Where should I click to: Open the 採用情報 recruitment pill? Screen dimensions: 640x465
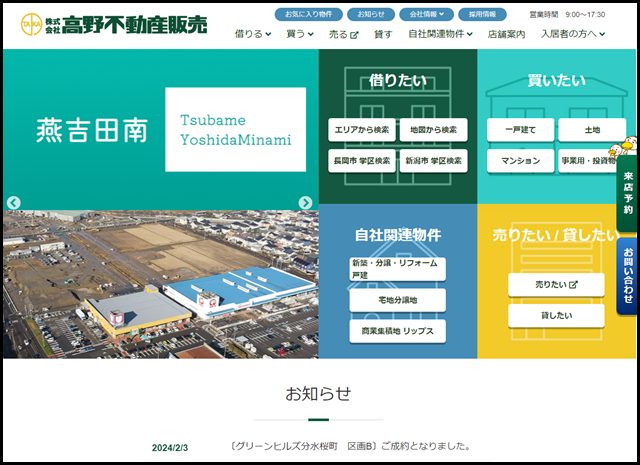tap(482, 14)
